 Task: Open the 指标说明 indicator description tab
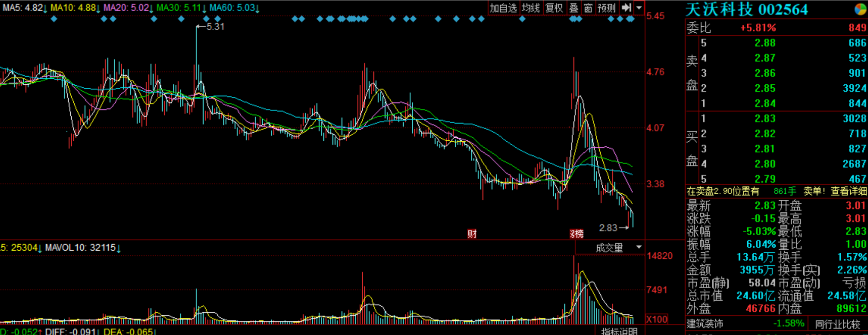619,331
